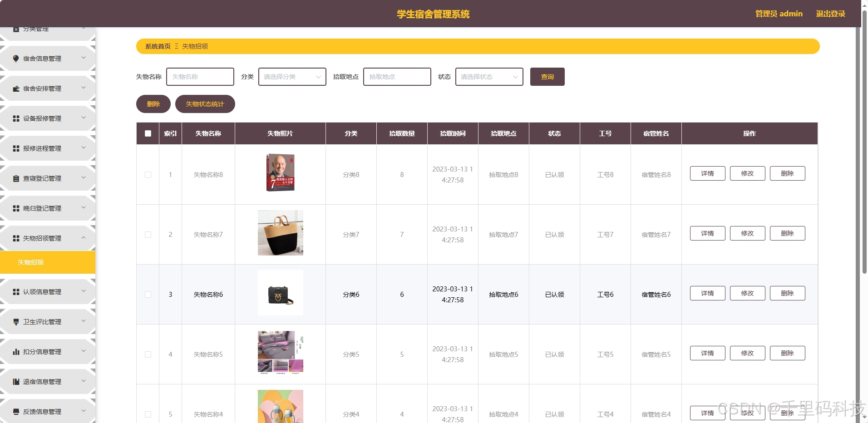The height and width of the screenshot is (423, 868).
Task: Expand 宿舍安排管理 via its chevron
Action: (x=84, y=88)
